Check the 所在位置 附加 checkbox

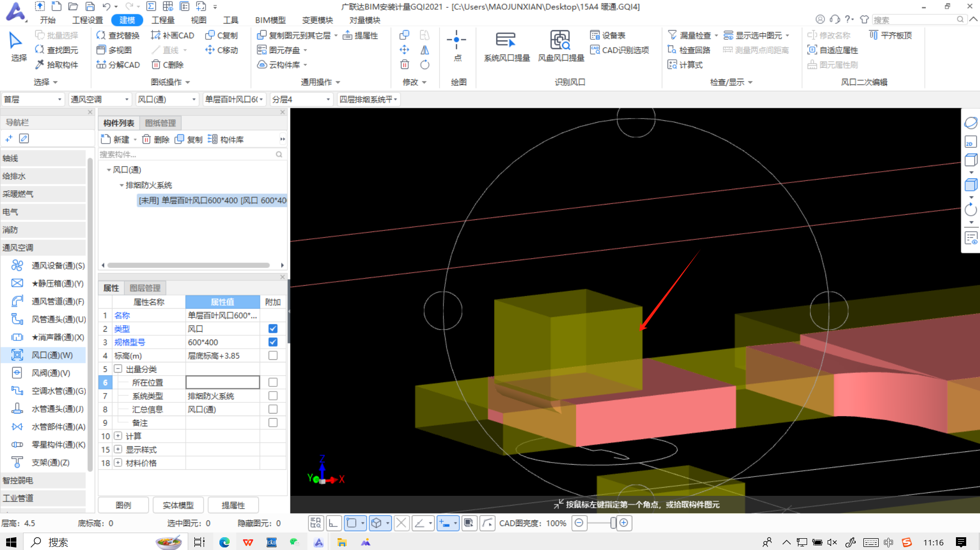coord(273,382)
